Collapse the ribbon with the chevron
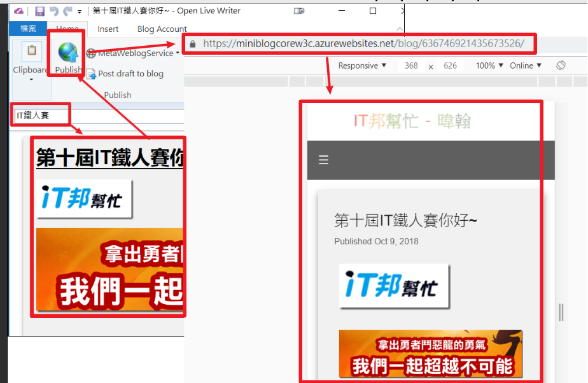The height and width of the screenshot is (383, 588). (x=400, y=29)
